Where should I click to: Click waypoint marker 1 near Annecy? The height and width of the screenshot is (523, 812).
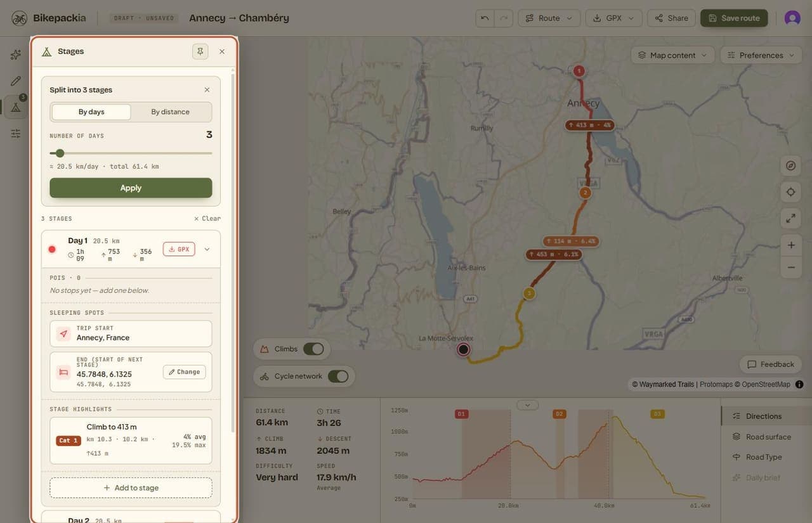[x=579, y=71]
